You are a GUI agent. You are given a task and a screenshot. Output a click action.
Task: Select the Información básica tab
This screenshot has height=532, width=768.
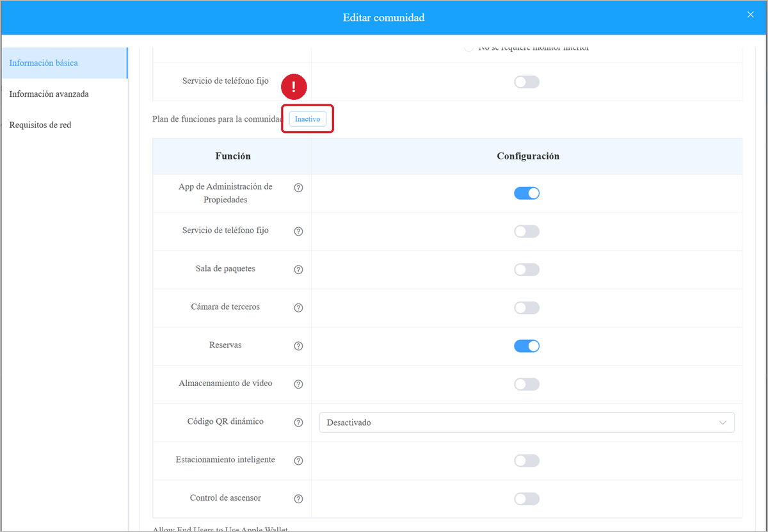(x=64, y=63)
